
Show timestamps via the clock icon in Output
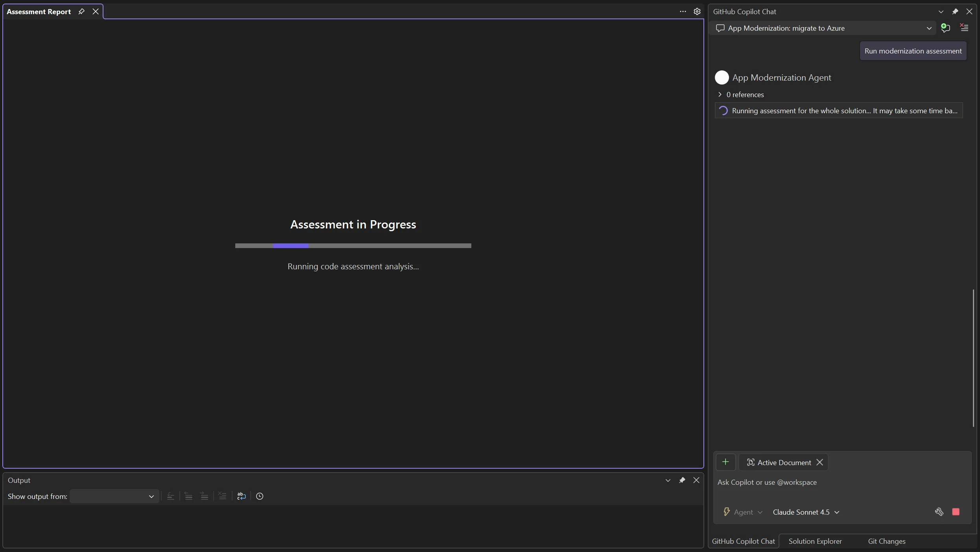point(259,496)
